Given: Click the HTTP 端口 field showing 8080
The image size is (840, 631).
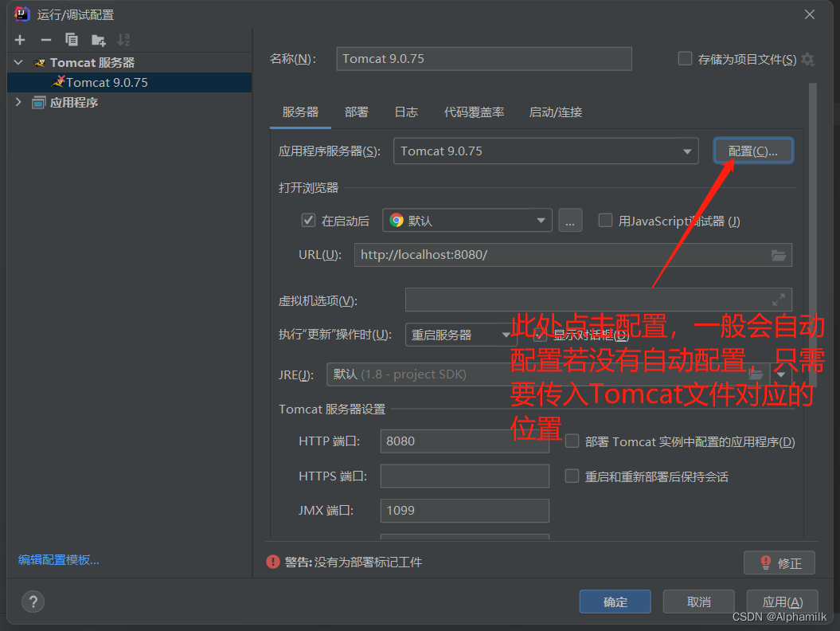Looking at the screenshot, I should 464,441.
